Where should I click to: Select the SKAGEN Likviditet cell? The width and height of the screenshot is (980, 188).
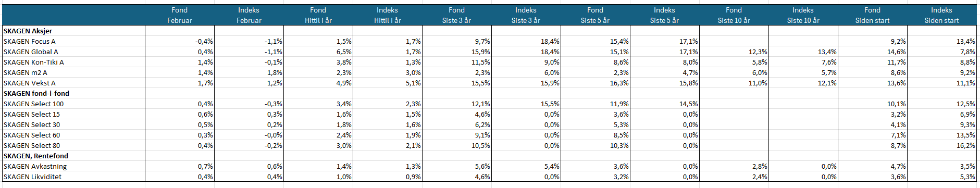(x=73, y=177)
